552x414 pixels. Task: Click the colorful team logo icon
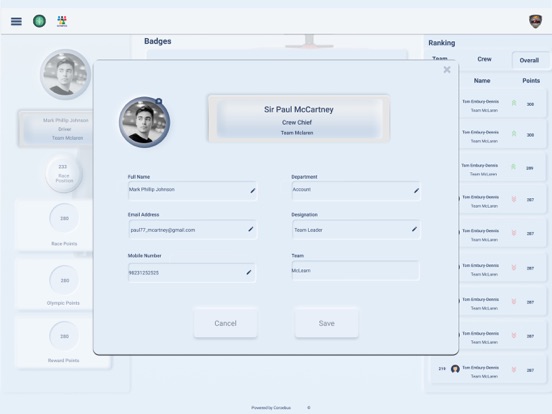pyautogui.click(x=62, y=21)
